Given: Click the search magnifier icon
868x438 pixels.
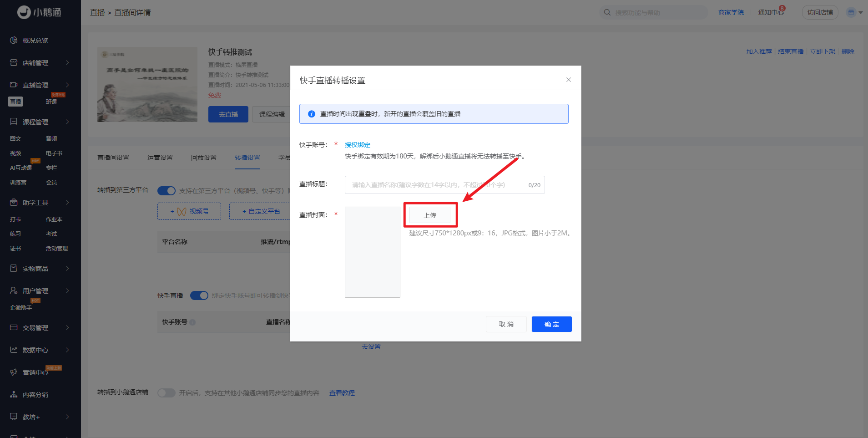Looking at the screenshot, I should click(x=607, y=12).
